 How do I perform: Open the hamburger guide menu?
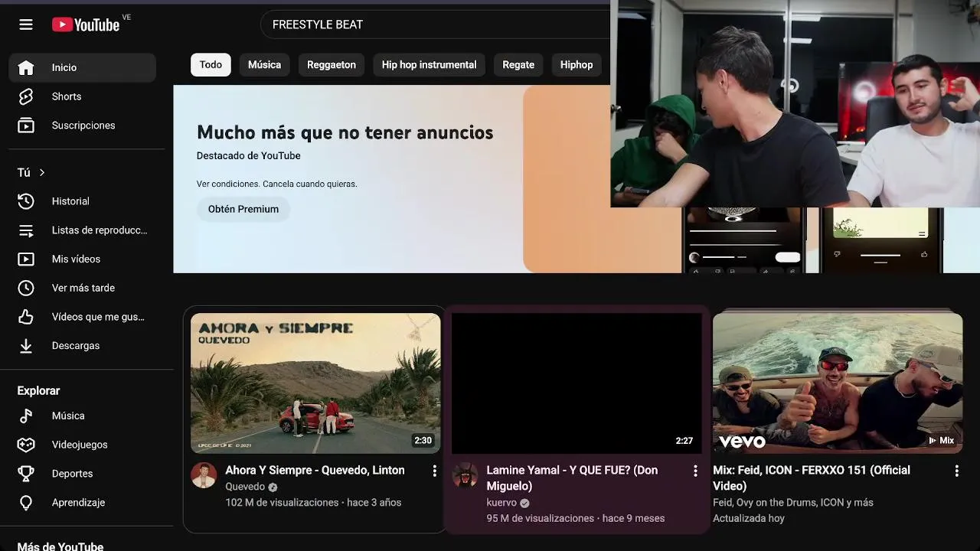coord(26,24)
